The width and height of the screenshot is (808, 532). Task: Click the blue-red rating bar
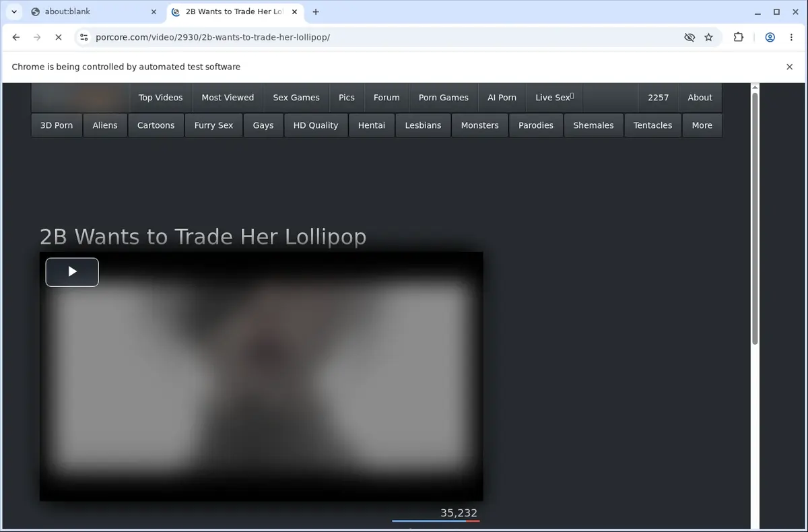click(436, 521)
